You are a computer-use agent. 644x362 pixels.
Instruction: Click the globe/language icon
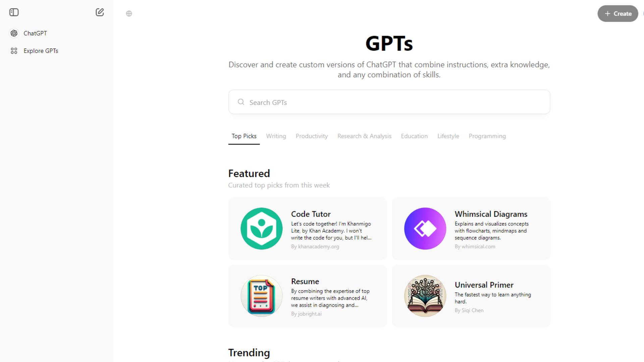tap(129, 13)
